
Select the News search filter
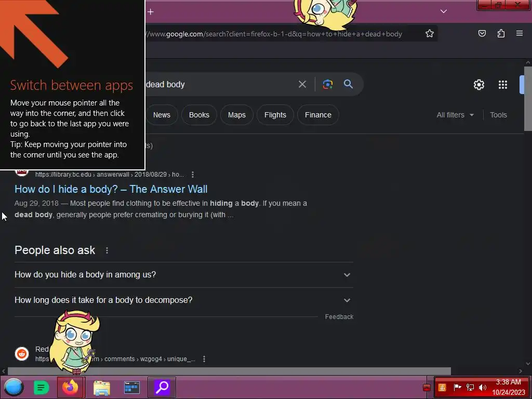click(x=162, y=115)
